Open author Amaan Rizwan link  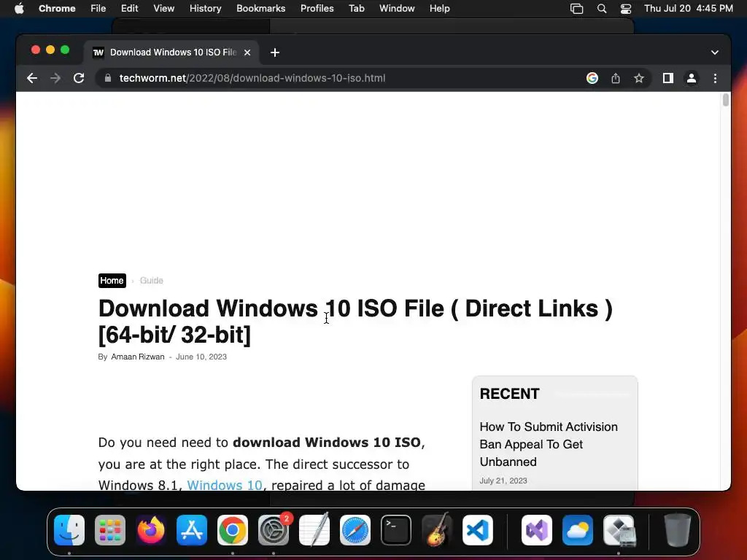[x=138, y=357]
